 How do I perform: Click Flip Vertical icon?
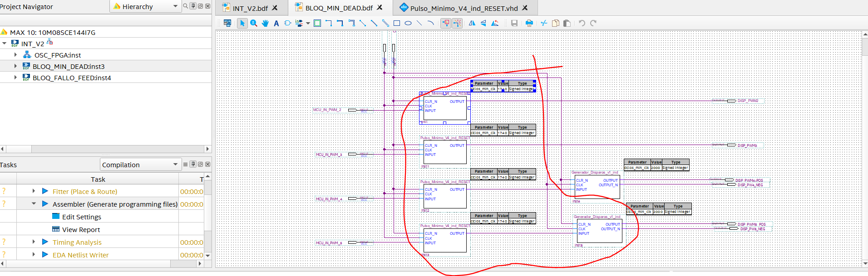tap(483, 23)
